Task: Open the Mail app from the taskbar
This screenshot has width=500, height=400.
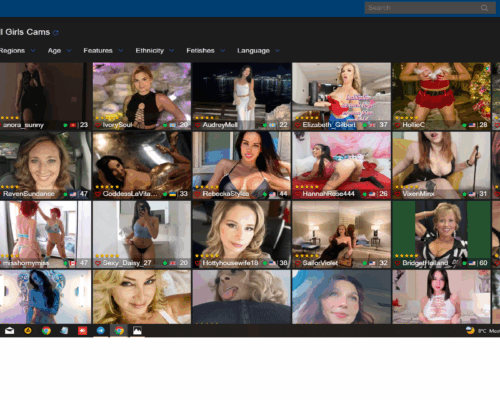Action: 10,331
